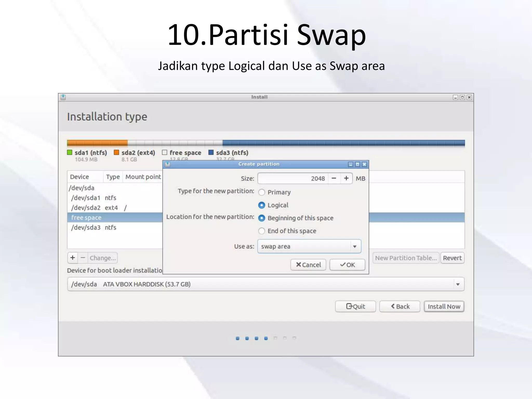The width and height of the screenshot is (532, 399).
Task: Click the blue sda3 segment in disk bar
Action: (344, 143)
